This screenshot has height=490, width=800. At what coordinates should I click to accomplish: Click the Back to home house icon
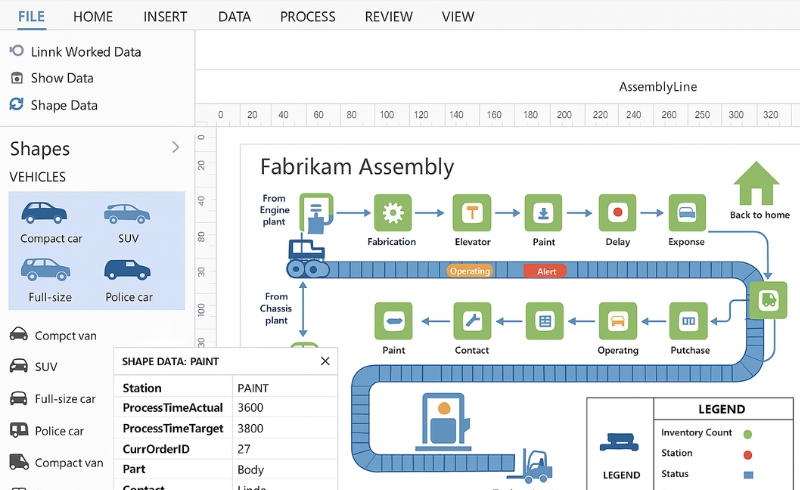[x=756, y=183]
